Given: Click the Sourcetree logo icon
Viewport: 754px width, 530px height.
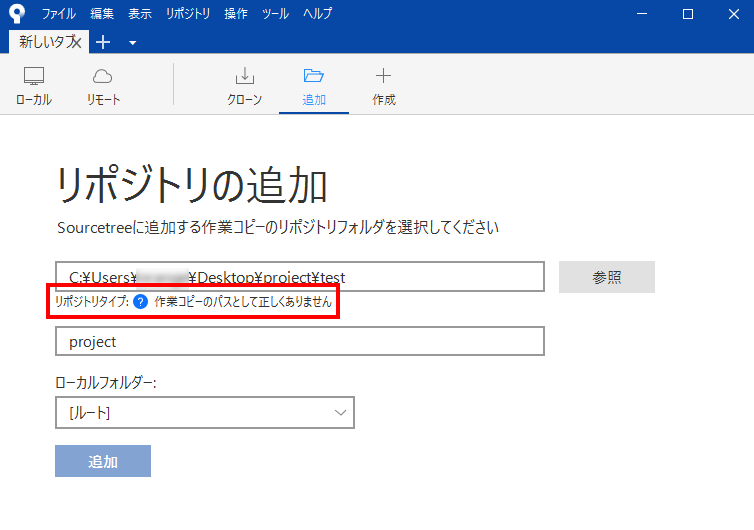Looking at the screenshot, I should point(17,13).
